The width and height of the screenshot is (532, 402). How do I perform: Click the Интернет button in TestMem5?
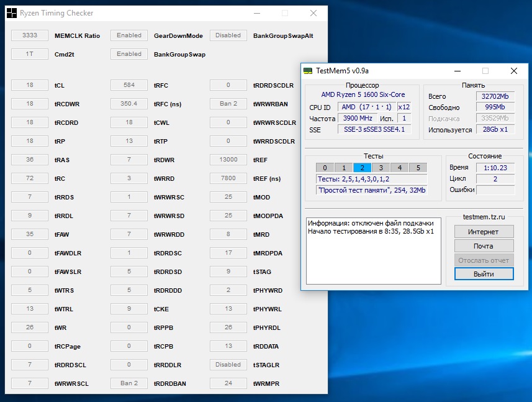pyautogui.click(x=484, y=232)
